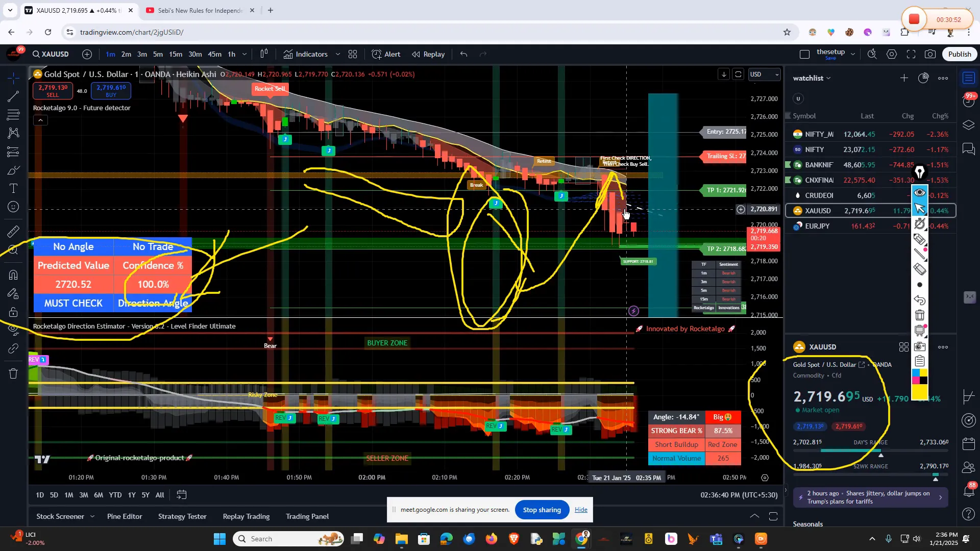The height and width of the screenshot is (551, 980).
Task: Open the Indicators dialog
Action: click(306, 54)
